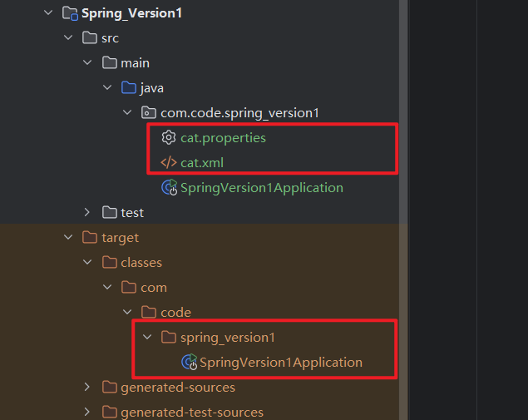Click the generated-sources folder icon
The height and width of the screenshot is (420, 528).
click(110, 387)
